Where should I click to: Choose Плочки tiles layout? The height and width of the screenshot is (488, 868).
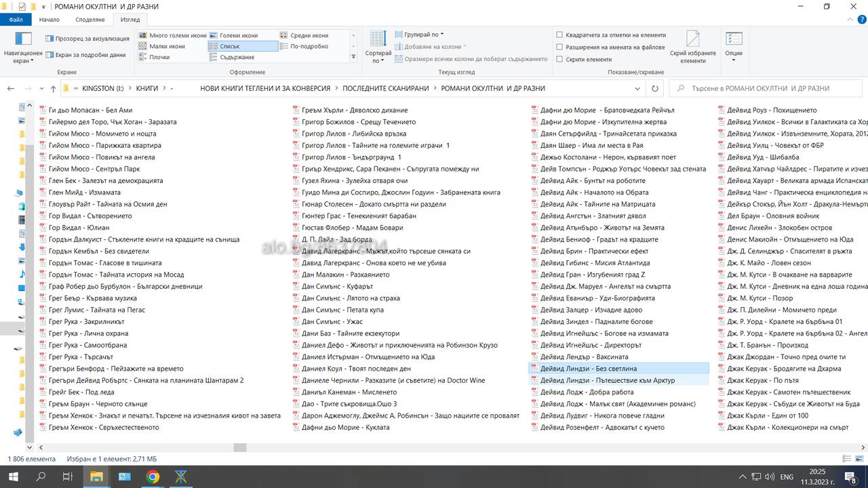pyautogui.click(x=154, y=57)
